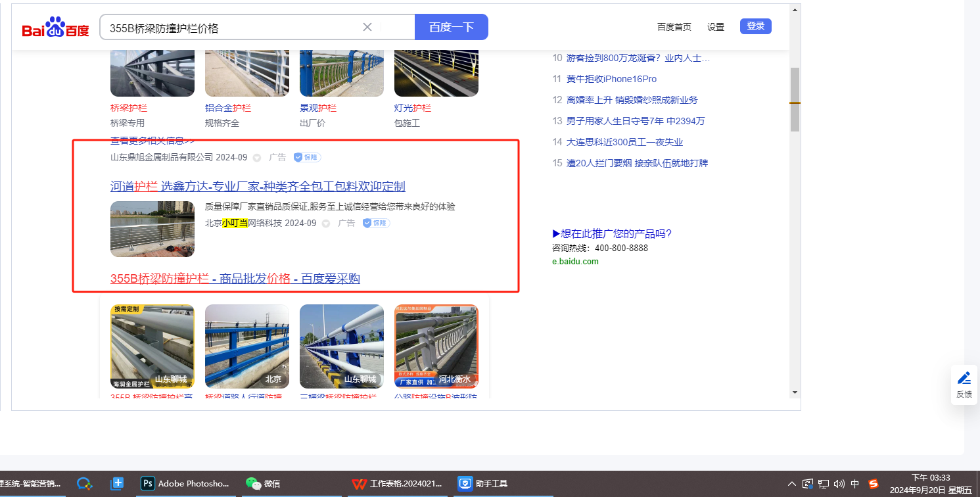Image resolution: width=980 pixels, height=497 pixels.
Task: Click the Baidu logo
Action: [55, 28]
